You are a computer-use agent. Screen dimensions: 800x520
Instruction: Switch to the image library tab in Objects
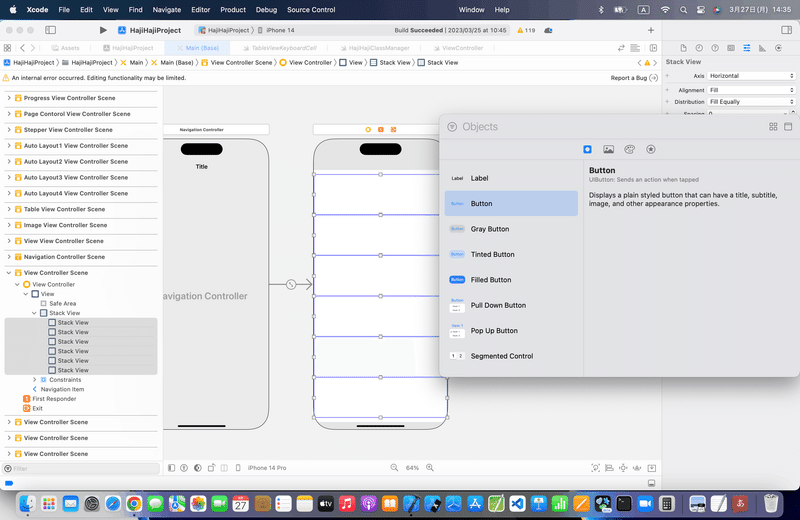point(608,150)
